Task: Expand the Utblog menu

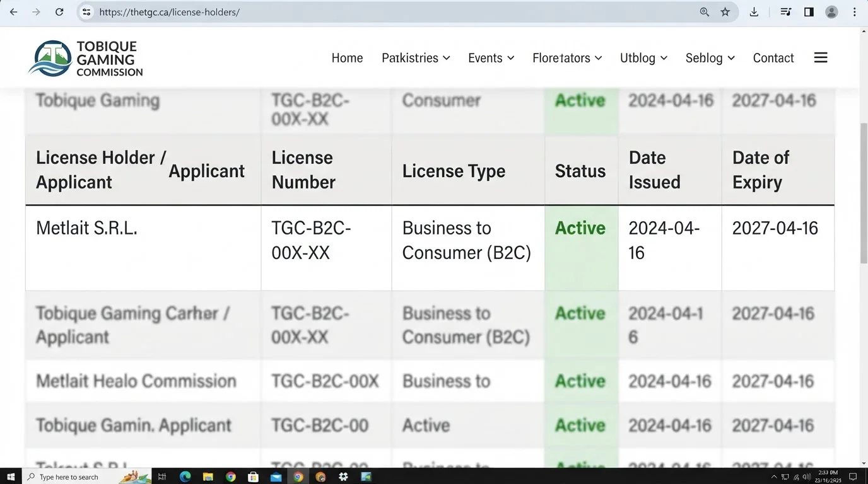Action: [643, 58]
